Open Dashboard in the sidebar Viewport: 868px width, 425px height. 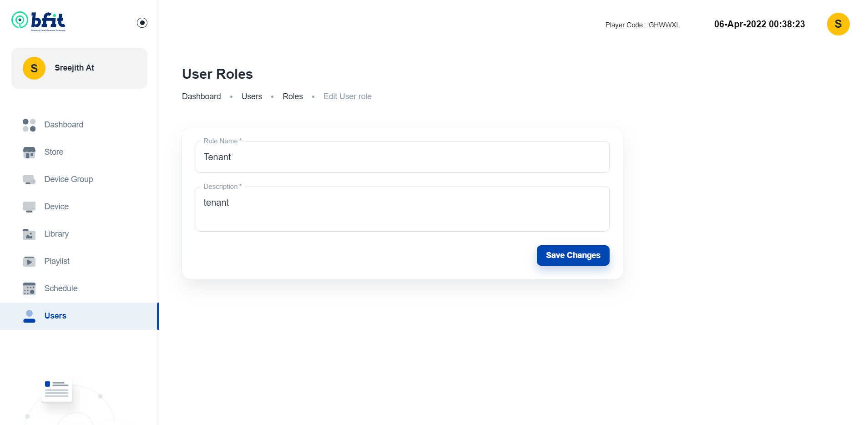tap(64, 125)
